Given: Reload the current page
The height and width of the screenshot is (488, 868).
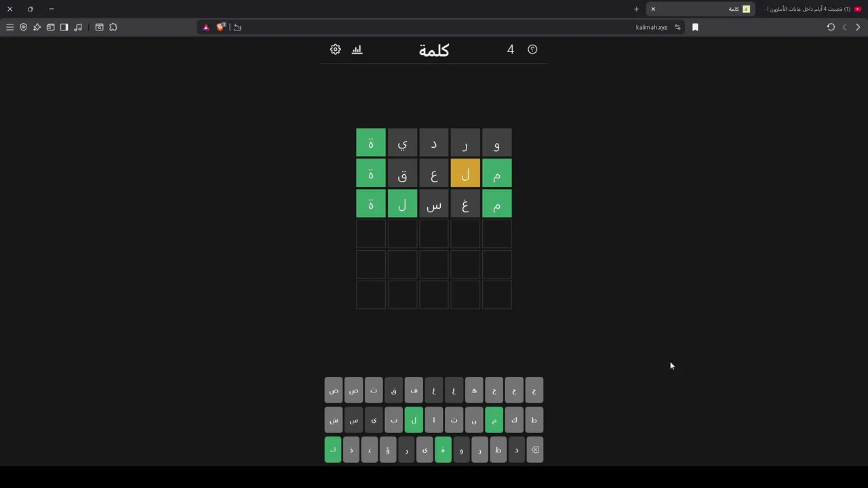Looking at the screenshot, I should tap(831, 27).
